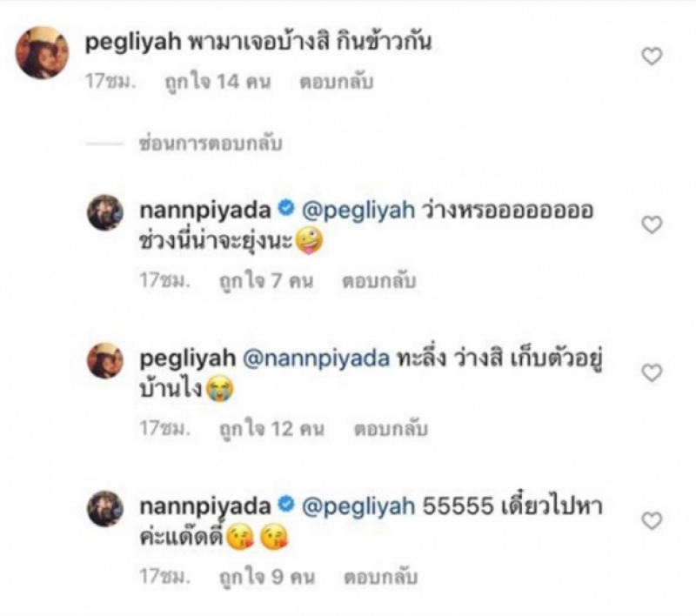The image size is (696, 616).
Task: Open nannpiyada's avatar on last reply
Action: click(105, 508)
